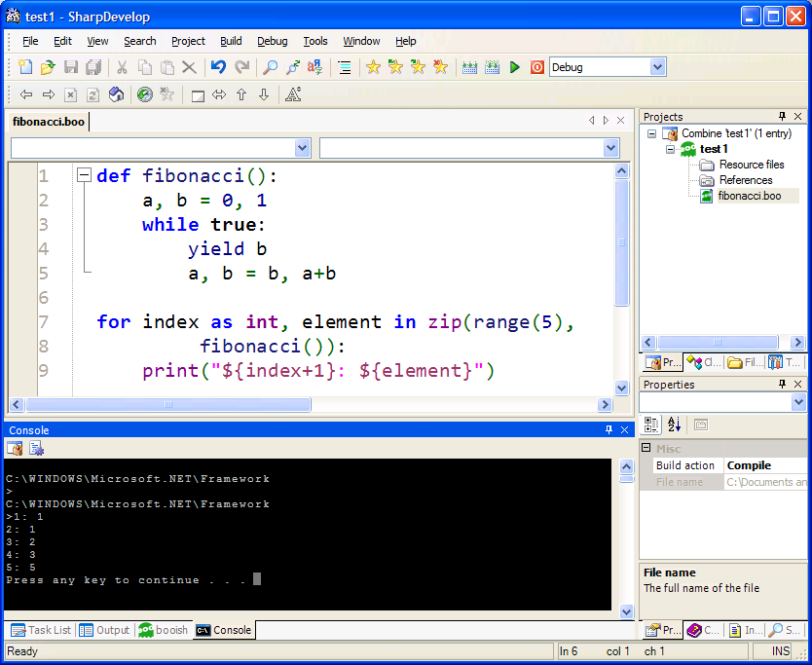Collapse the test1 project node
This screenshot has height=665, width=812.
[670, 149]
